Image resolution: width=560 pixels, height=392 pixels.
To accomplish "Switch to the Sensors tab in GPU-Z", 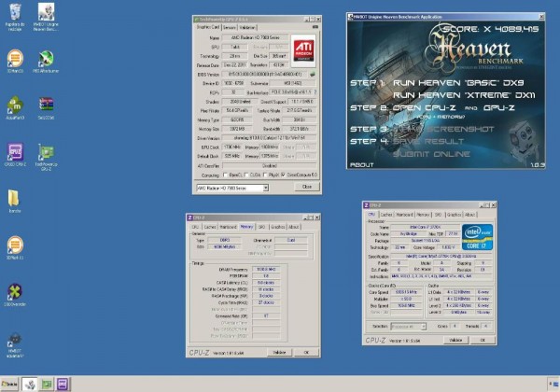I will 230,27.
